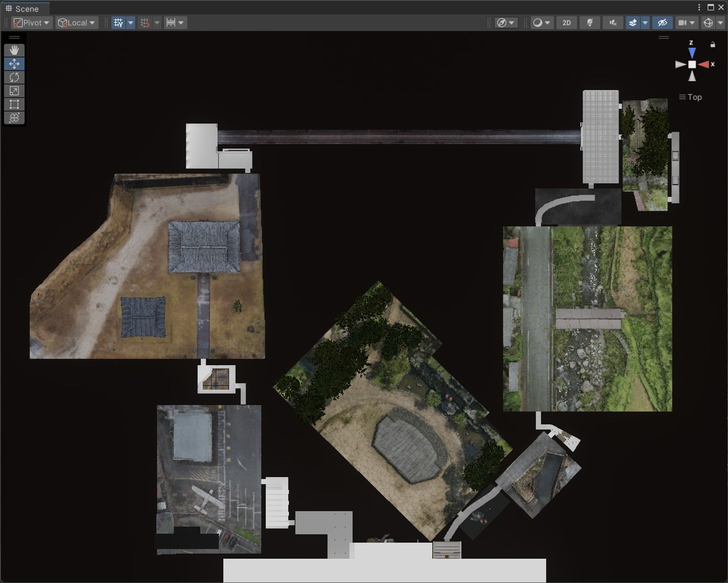Toggle the gizmo rotation lock
Image resolution: width=728 pixels, height=583 pixels.
[713, 45]
